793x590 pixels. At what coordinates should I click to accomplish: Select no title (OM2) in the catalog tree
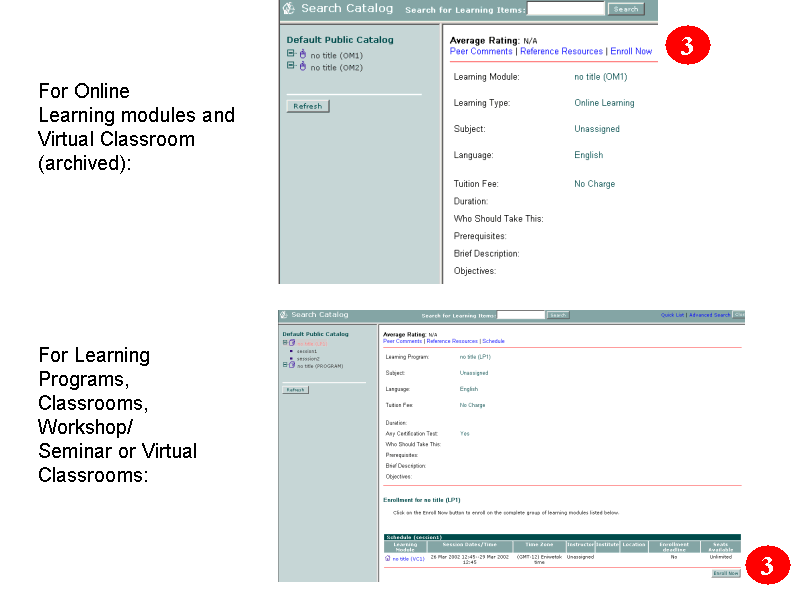point(336,68)
